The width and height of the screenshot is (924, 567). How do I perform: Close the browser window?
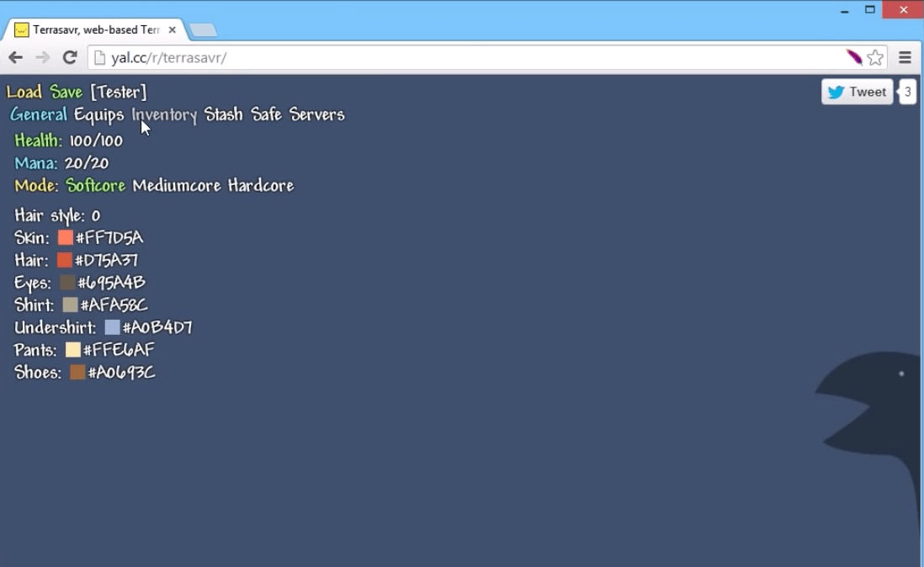pyautogui.click(x=903, y=9)
